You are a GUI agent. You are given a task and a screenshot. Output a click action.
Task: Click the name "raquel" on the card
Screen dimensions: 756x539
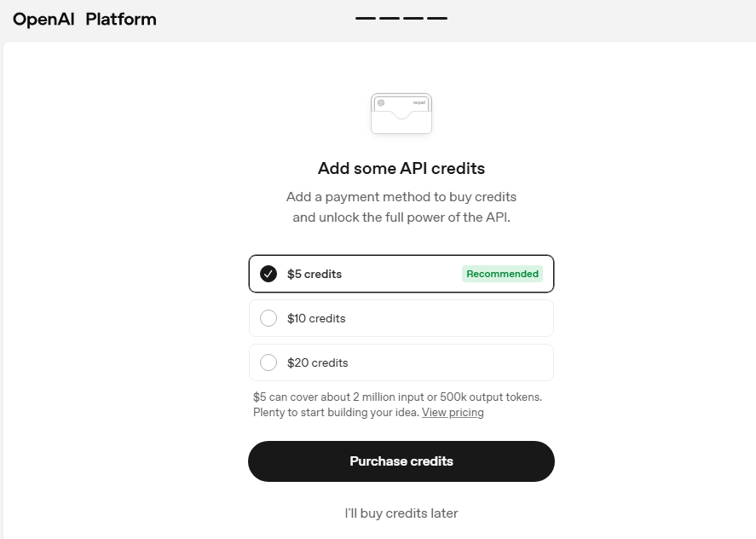click(418, 102)
